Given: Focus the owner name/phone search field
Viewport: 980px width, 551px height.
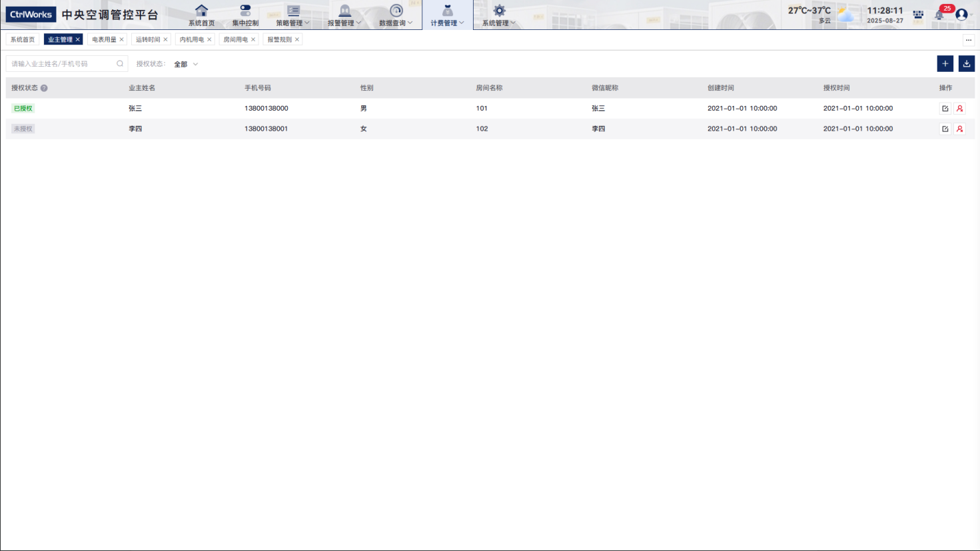Looking at the screenshot, I should 61,64.
